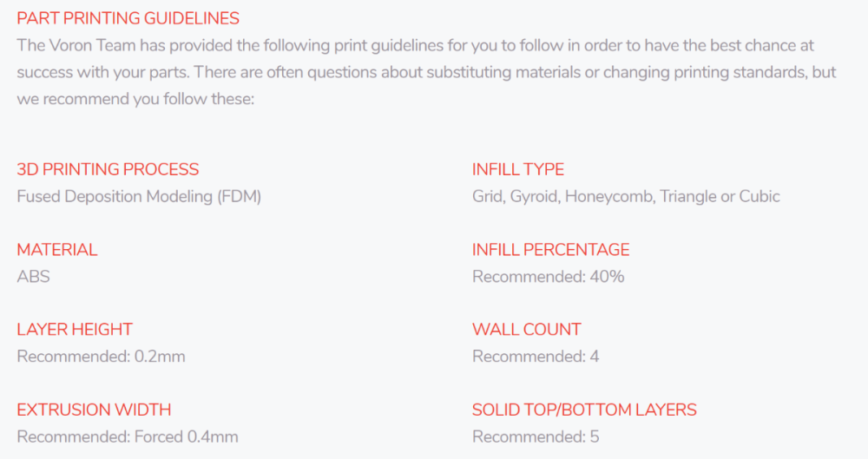Click the Recommended: 5 layers value

coord(536,436)
